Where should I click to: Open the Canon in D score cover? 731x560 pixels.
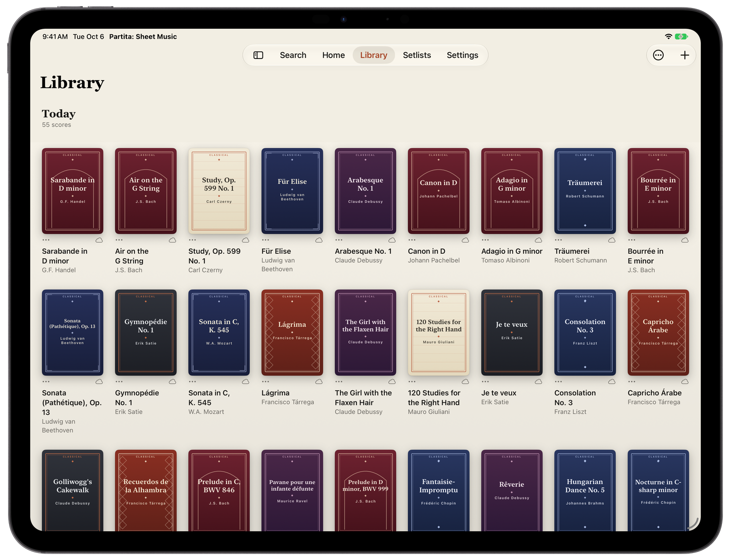pyautogui.click(x=439, y=191)
